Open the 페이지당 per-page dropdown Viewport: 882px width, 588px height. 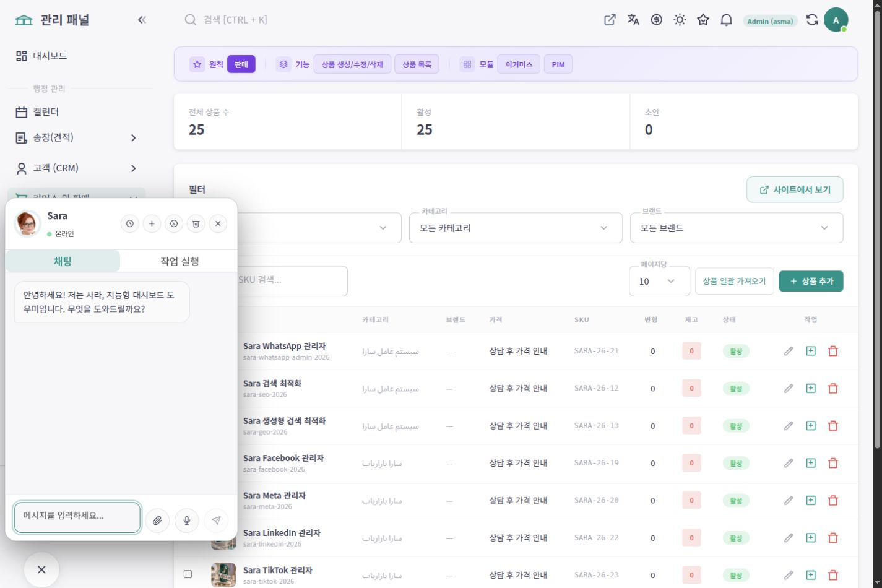[x=659, y=281]
